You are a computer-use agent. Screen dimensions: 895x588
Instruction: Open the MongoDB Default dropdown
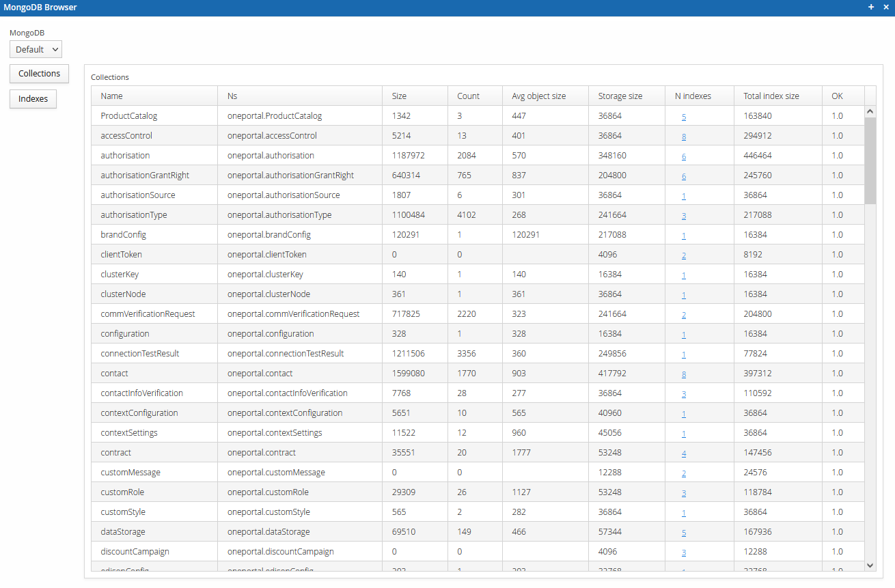(36, 49)
